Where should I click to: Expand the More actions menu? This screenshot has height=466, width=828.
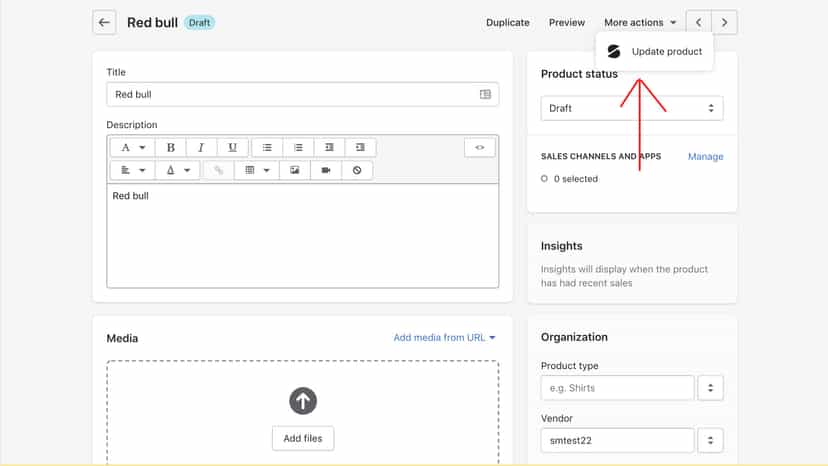pos(640,23)
